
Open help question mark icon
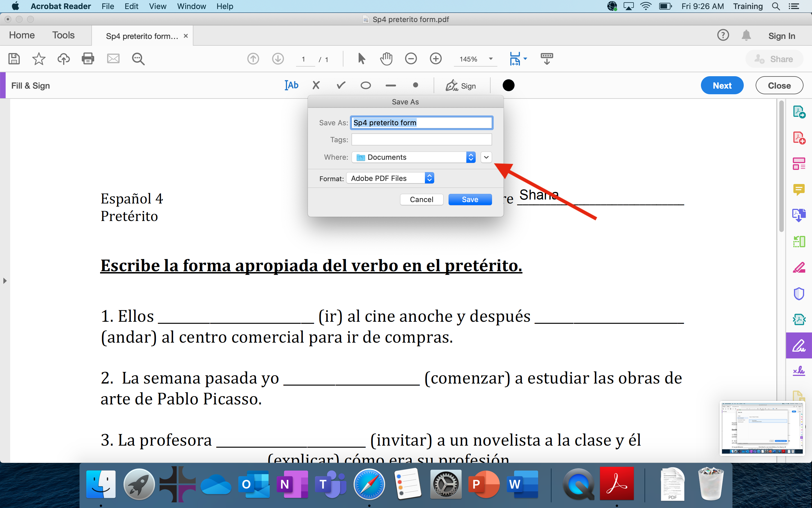point(723,35)
